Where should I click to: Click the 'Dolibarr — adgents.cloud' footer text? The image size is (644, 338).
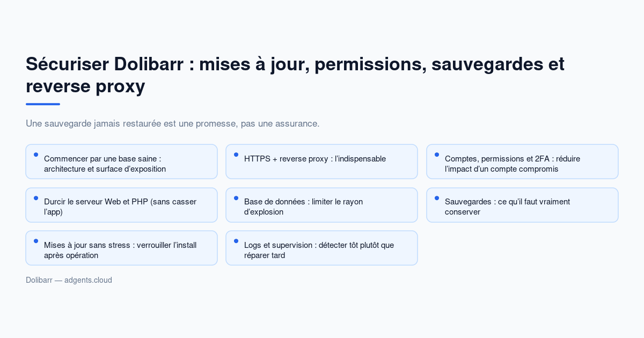click(69, 280)
